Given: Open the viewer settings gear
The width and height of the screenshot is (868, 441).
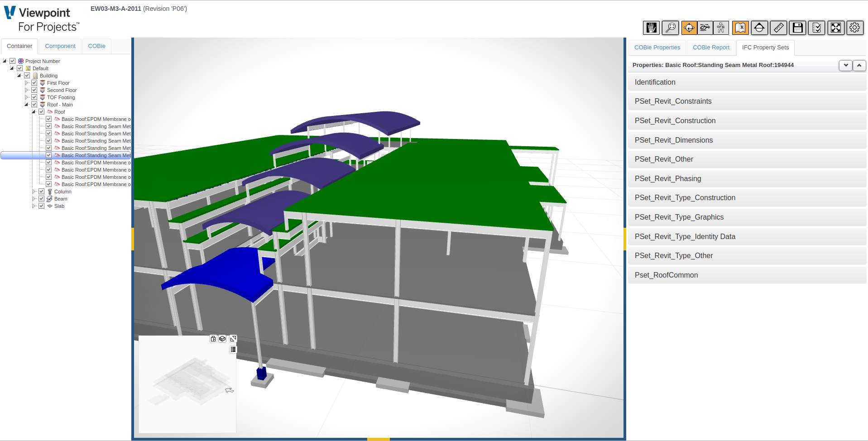Looking at the screenshot, I should 855,28.
